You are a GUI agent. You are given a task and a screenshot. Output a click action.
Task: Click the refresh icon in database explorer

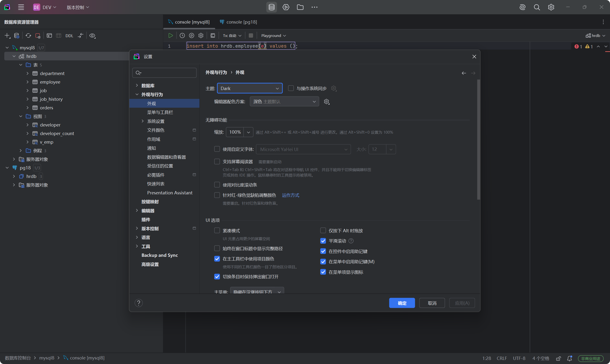click(x=28, y=35)
